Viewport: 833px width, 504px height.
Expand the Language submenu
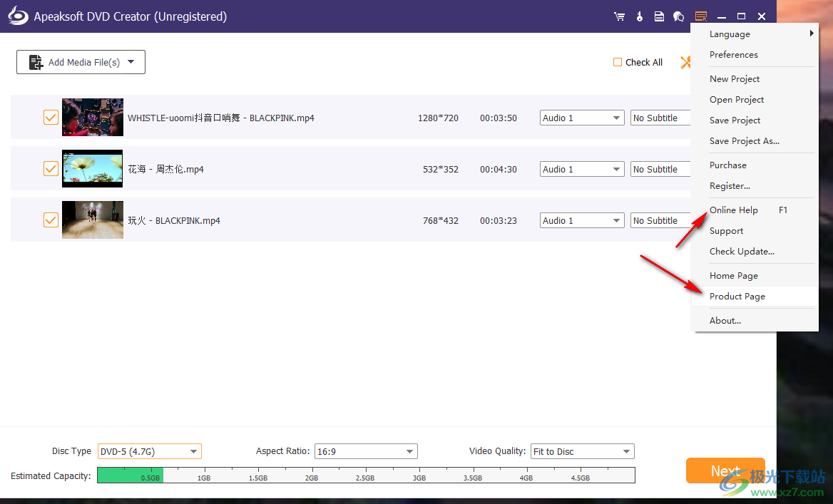755,34
